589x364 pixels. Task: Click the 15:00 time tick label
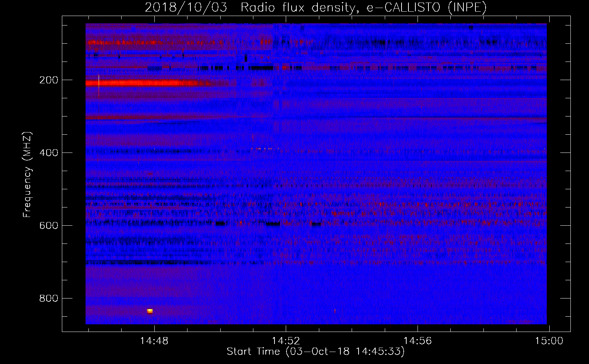(549, 341)
